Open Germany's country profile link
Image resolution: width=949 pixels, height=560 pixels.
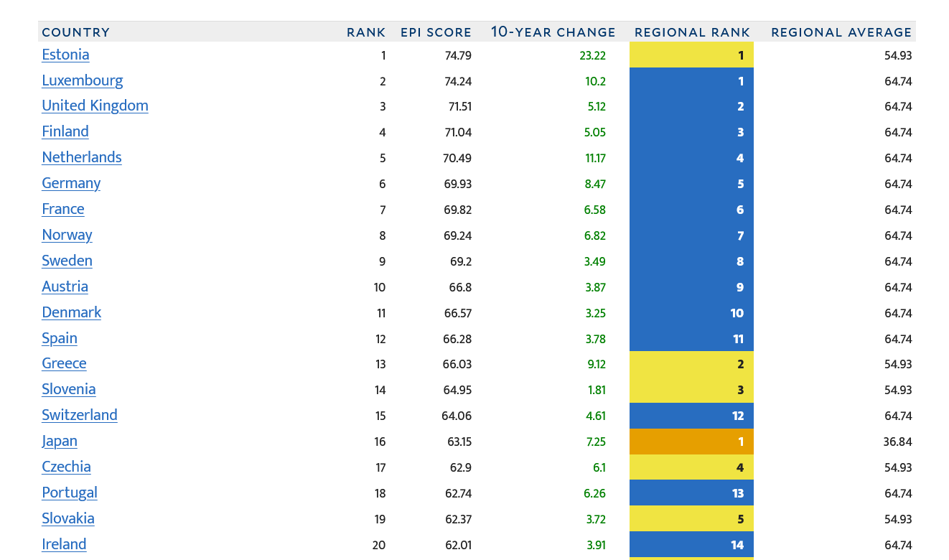click(71, 184)
